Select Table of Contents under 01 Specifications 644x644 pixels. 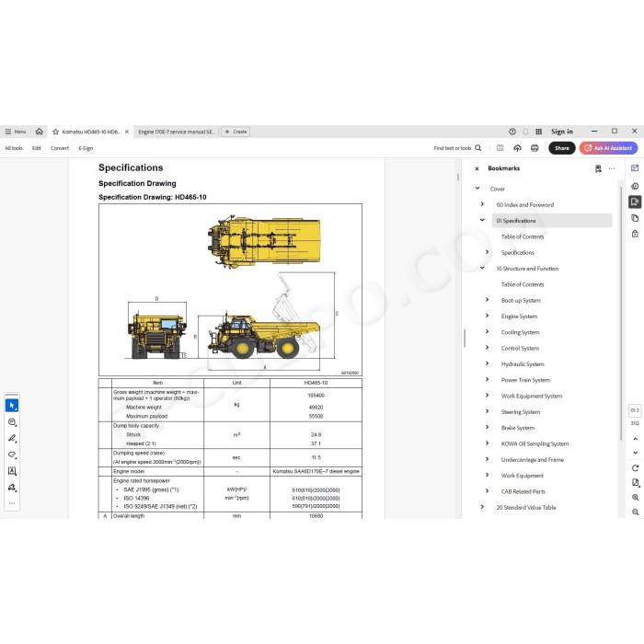pos(522,236)
